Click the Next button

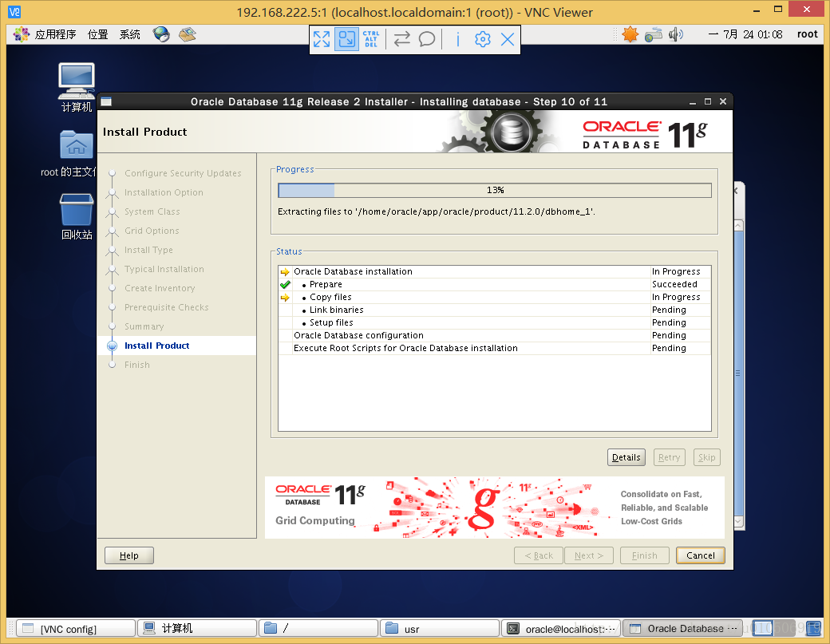tap(589, 555)
